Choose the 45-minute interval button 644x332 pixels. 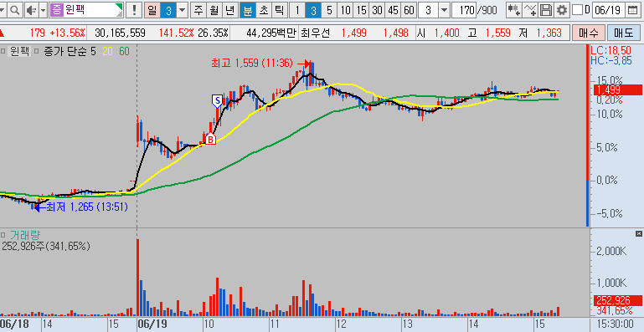[393, 10]
